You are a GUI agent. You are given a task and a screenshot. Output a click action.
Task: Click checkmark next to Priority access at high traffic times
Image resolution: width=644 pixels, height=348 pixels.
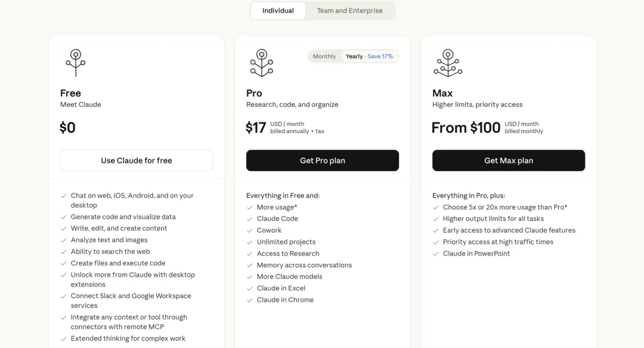pyautogui.click(x=436, y=242)
